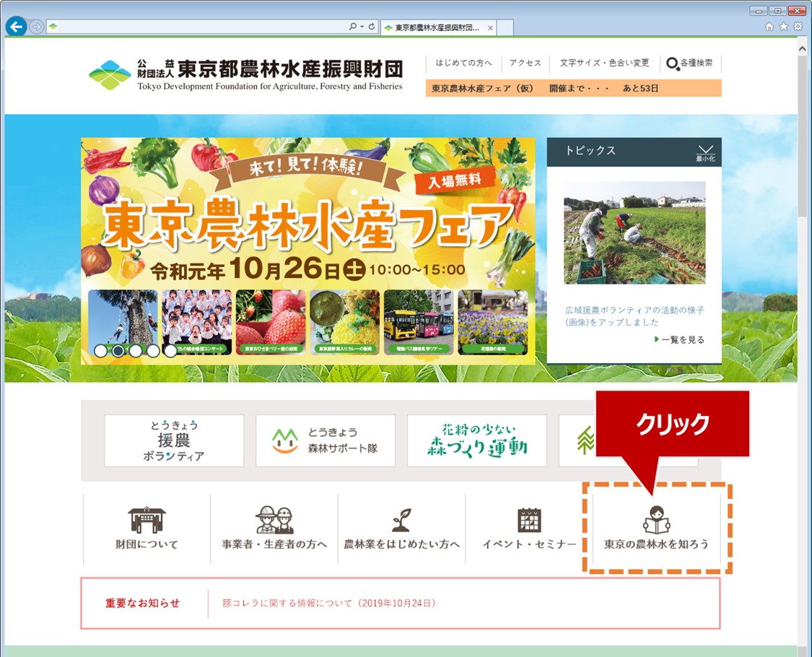Open the アクセス menu link
The height and width of the screenshot is (657, 812).
click(525, 63)
